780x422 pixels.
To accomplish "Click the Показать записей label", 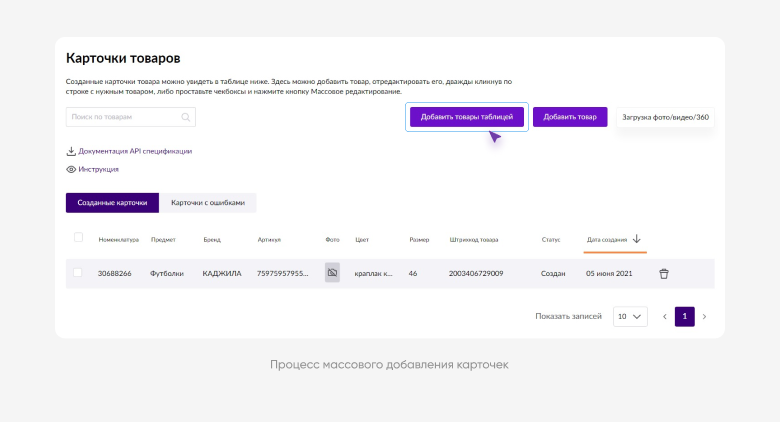I will [569, 316].
